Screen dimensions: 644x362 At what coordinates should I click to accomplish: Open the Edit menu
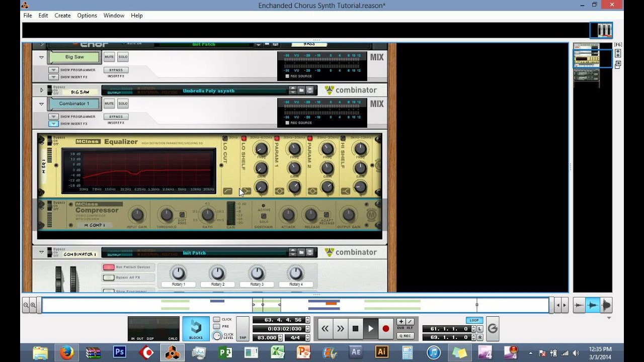[x=43, y=16]
